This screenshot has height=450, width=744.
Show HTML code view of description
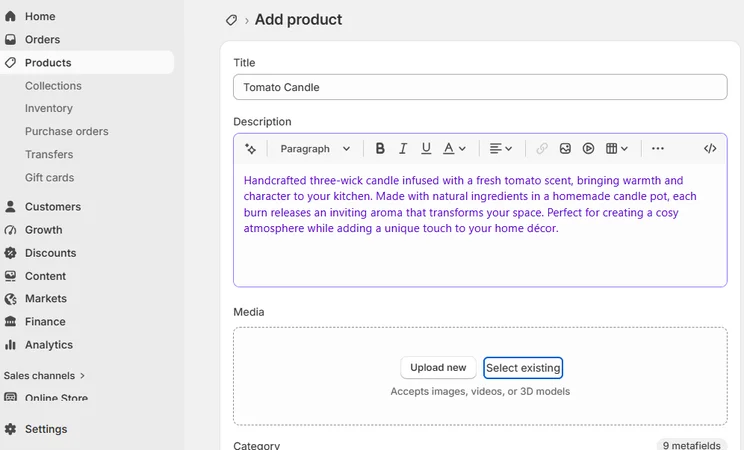pyautogui.click(x=710, y=149)
